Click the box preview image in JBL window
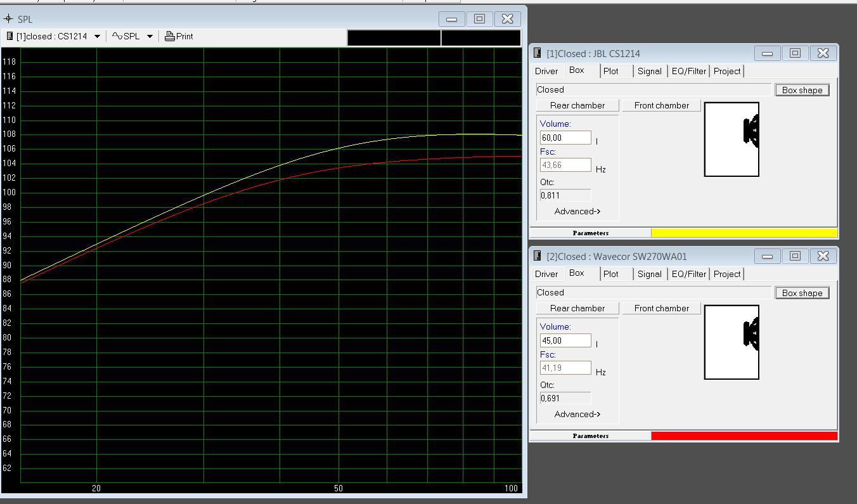Screen dimensions: 857x504 pos(731,139)
